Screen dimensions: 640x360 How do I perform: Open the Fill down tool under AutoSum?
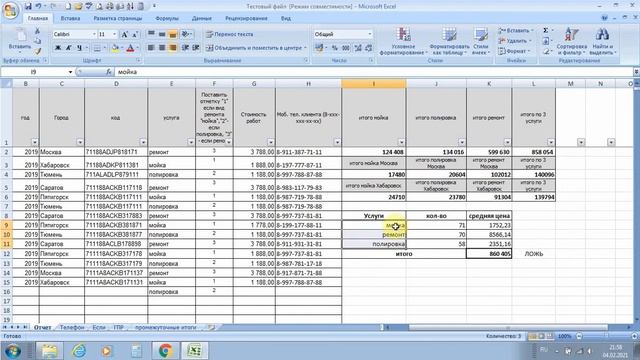546,41
